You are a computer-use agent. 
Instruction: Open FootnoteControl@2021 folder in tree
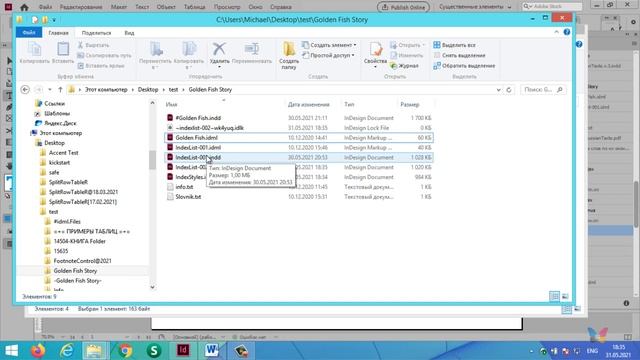[82, 261]
